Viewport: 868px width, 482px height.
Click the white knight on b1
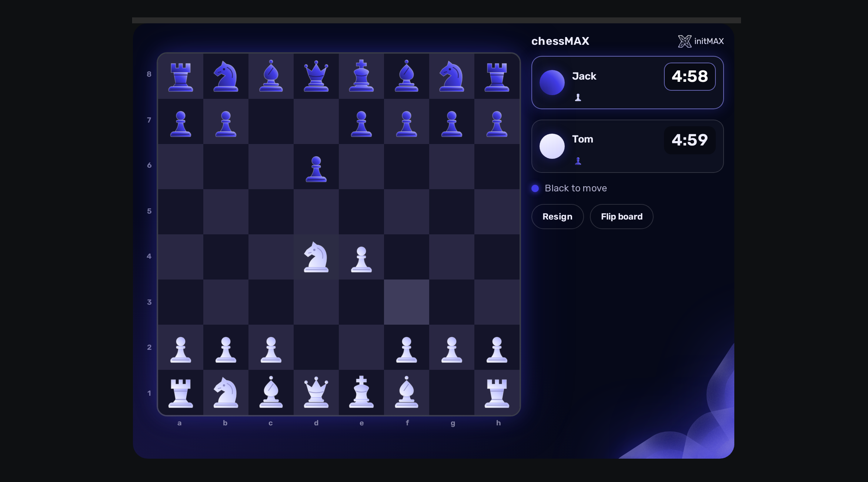226,392
